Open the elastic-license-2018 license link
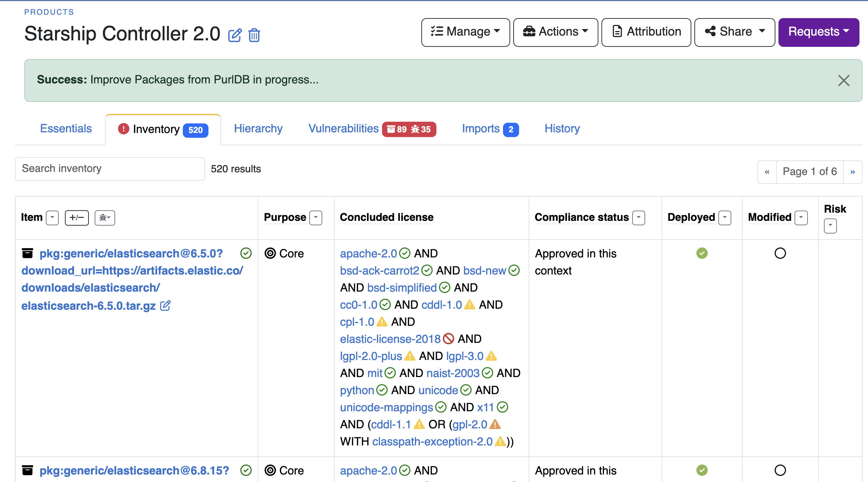868x482 pixels. [x=390, y=339]
